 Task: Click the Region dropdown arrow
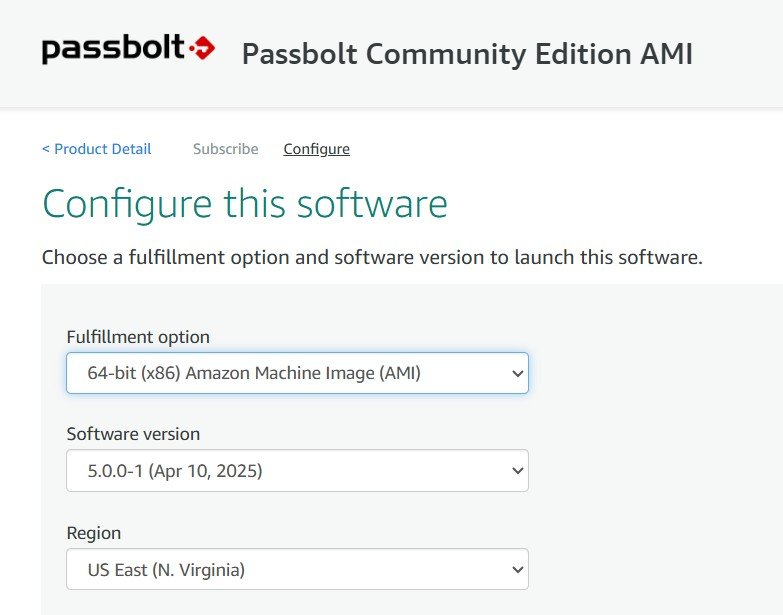coord(517,569)
